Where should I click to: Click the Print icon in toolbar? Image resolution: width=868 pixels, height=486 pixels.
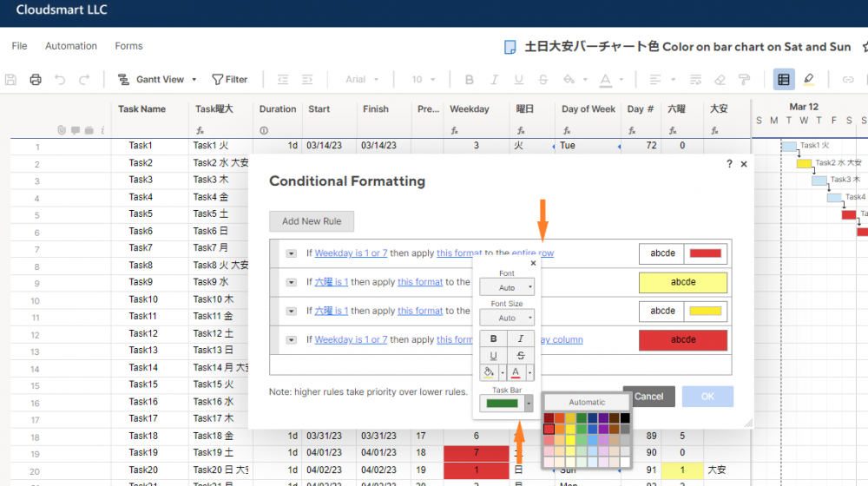tap(36, 80)
